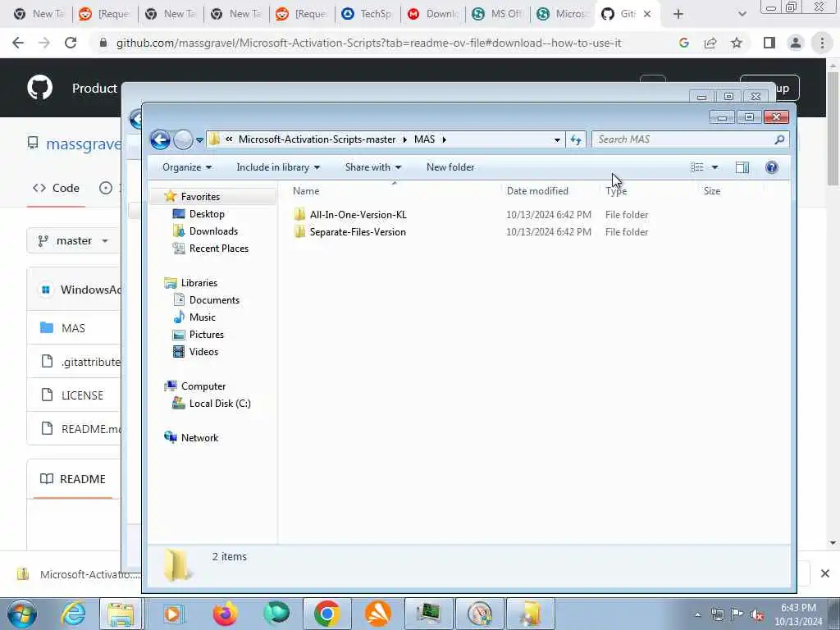This screenshot has height=630, width=840.
Task: Switch to the Downlo tab
Action: pyautogui.click(x=433, y=14)
